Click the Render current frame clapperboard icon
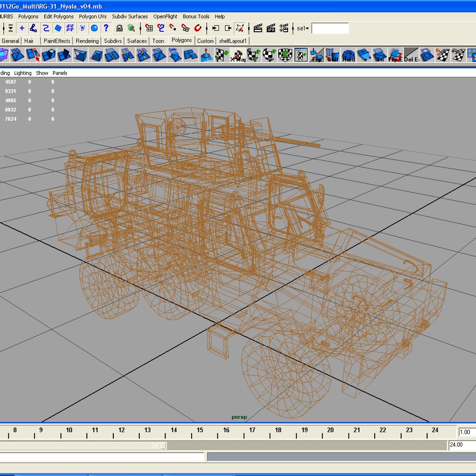The image size is (476, 476). 258,28
